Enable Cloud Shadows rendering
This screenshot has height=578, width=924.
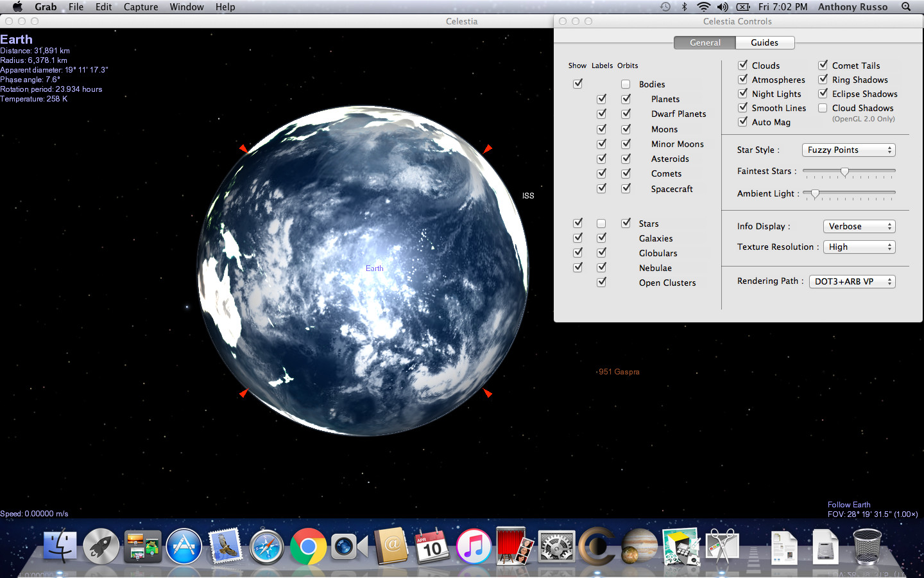tap(823, 108)
